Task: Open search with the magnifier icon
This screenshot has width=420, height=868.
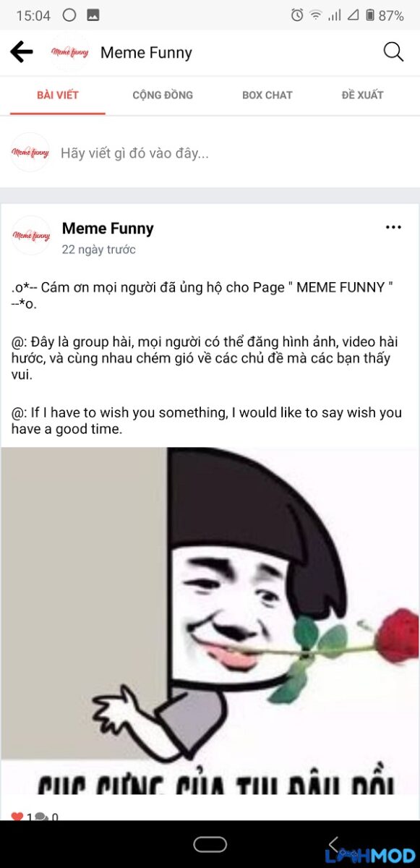Action: (x=393, y=52)
